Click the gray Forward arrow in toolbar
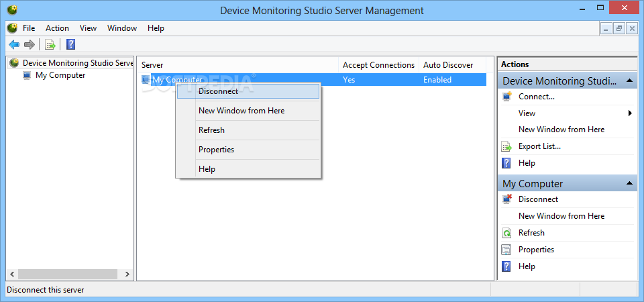The height and width of the screenshot is (302, 644). [x=29, y=44]
